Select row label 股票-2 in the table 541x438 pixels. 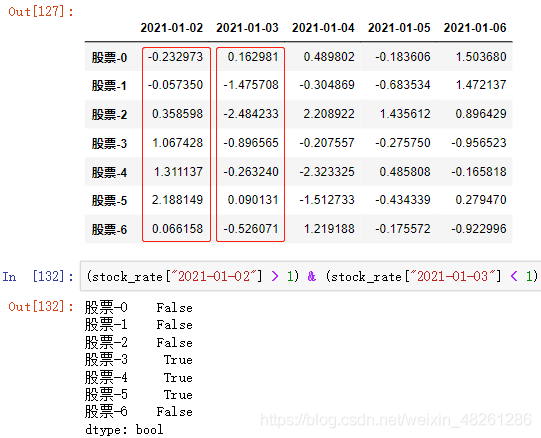109,115
